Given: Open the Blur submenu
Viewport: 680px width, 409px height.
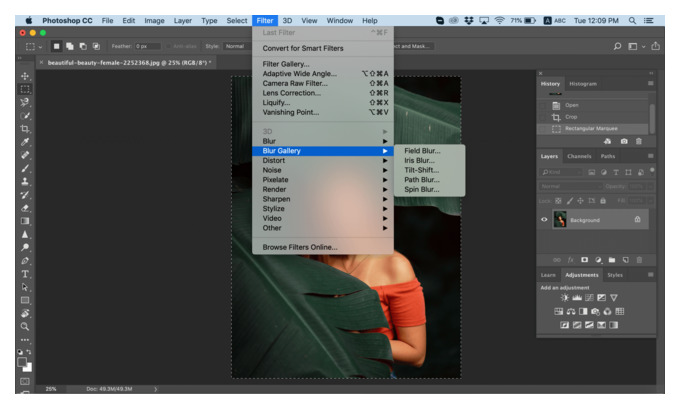Looking at the screenshot, I should point(323,141).
